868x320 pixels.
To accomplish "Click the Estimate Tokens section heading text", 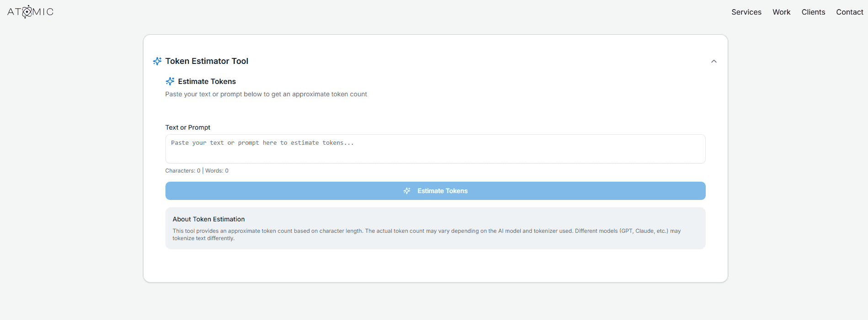I will click(x=207, y=81).
